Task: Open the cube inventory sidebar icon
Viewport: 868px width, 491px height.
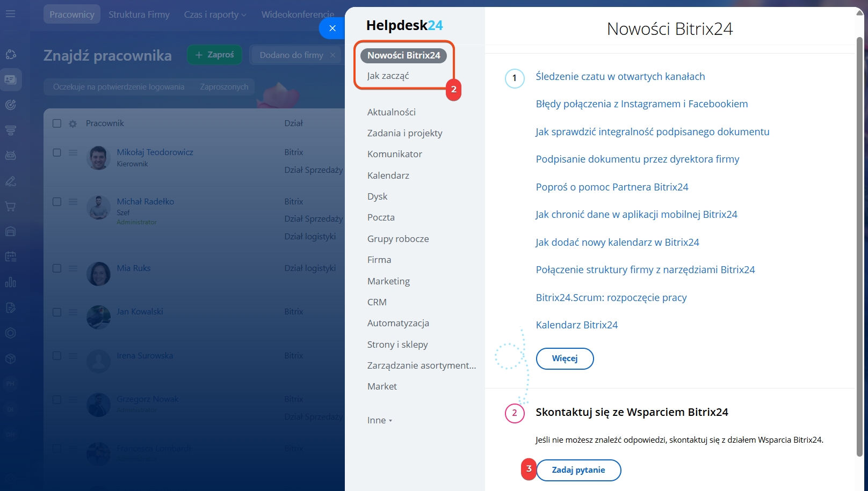Action: click(11, 358)
